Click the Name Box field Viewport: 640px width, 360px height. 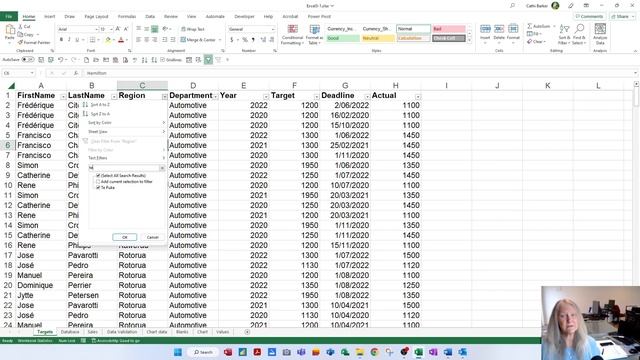click(x=18, y=73)
